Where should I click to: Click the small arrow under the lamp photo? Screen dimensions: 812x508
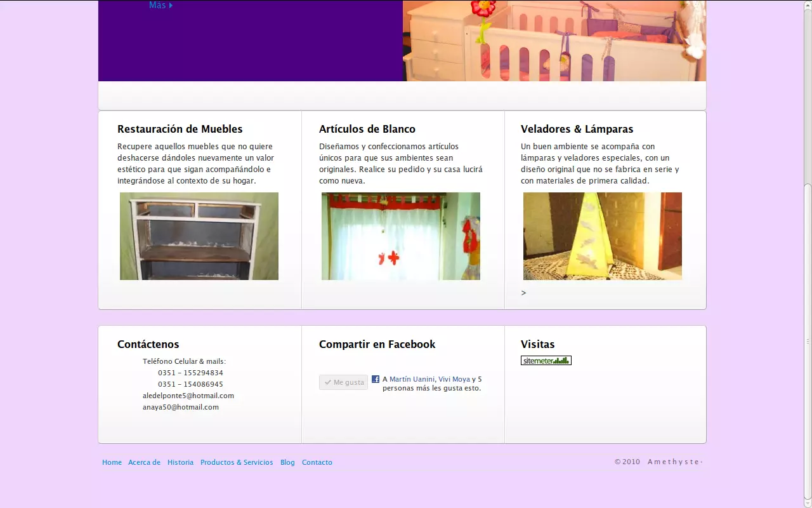tap(523, 293)
